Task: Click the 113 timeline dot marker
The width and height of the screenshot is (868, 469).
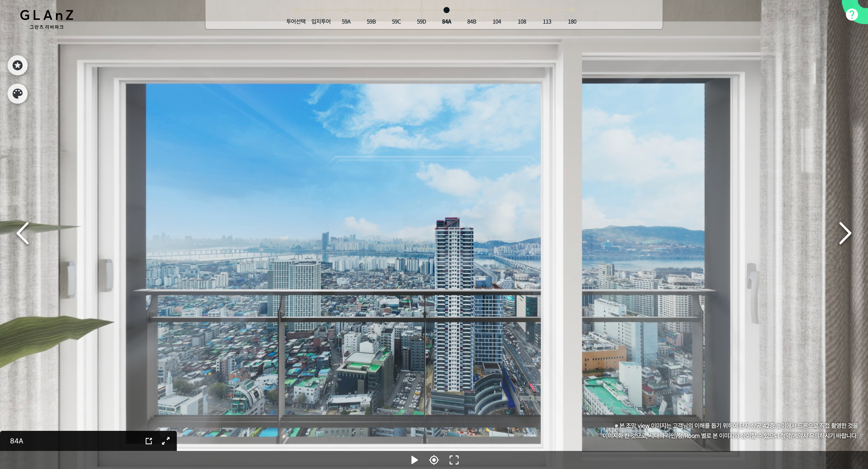Action: click(x=547, y=10)
